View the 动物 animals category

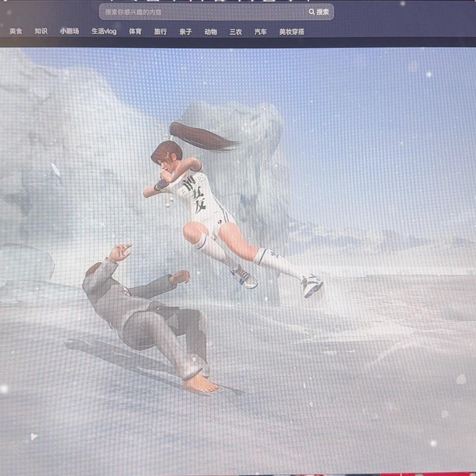coord(211,31)
